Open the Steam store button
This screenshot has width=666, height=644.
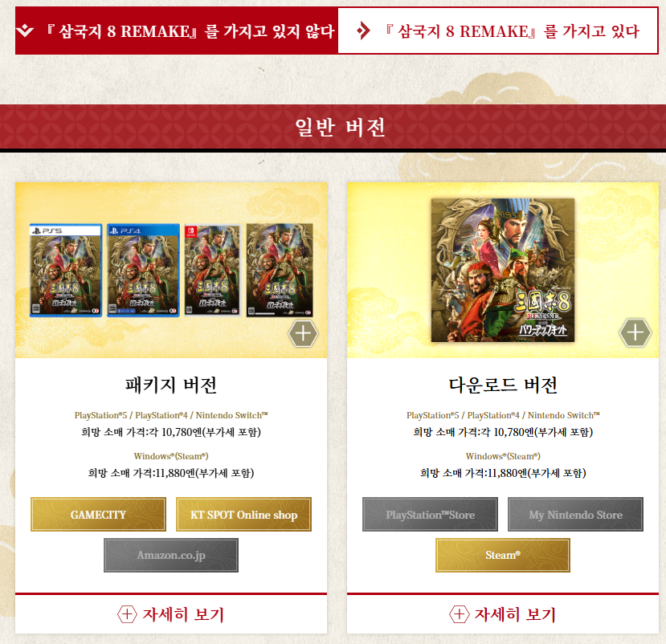coord(502,556)
